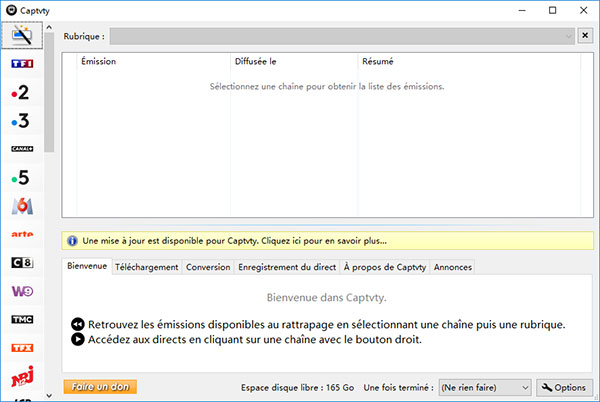Choose the M6 channel logo
Screen dimensions: 600x402
pos(22,206)
